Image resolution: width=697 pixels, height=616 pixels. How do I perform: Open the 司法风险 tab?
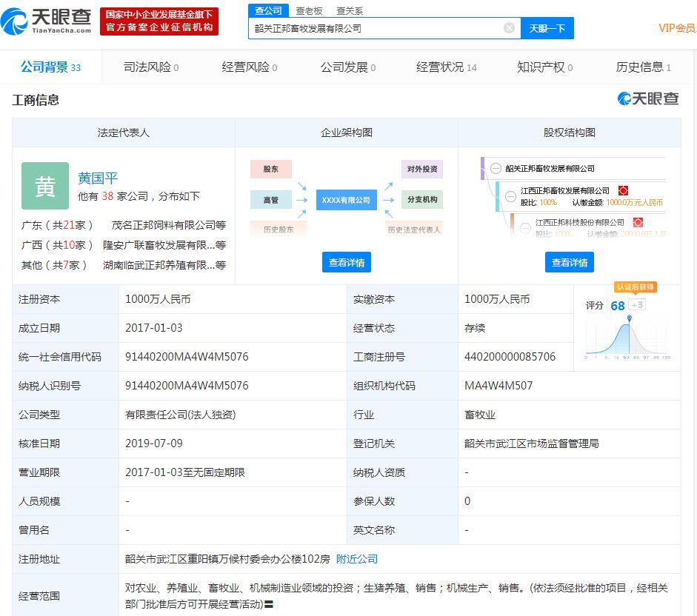151,67
